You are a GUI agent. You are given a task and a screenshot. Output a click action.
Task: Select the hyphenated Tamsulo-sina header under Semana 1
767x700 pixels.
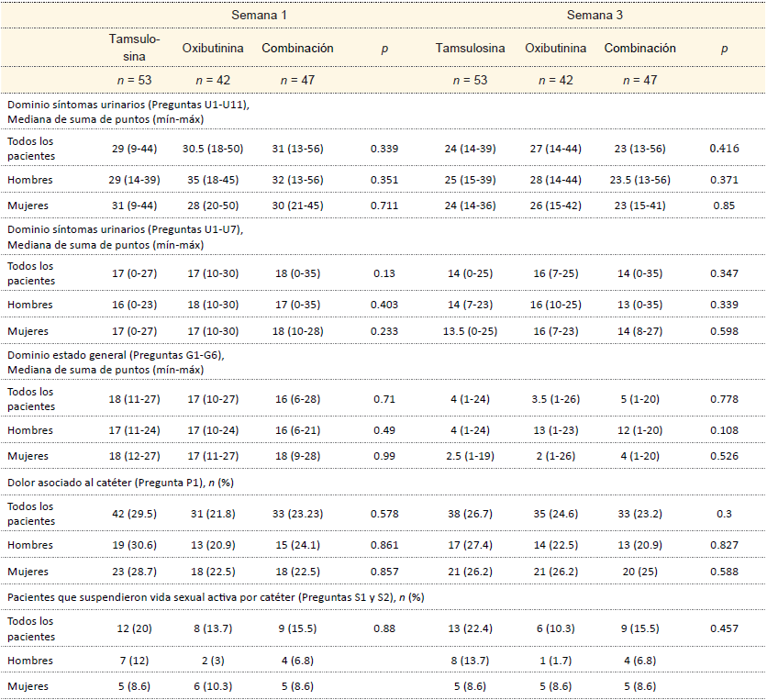pyautogui.click(x=135, y=48)
